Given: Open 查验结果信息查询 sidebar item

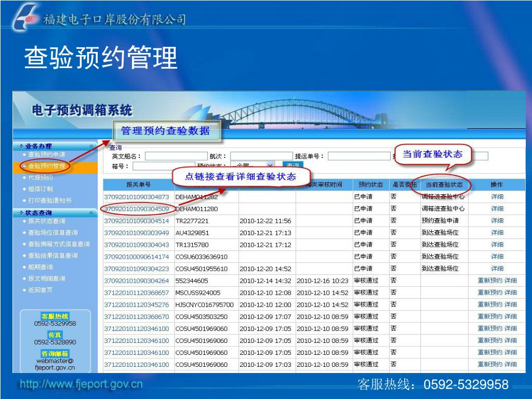Looking at the screenshot, I should pyautogui.click(x=52, y=256).
